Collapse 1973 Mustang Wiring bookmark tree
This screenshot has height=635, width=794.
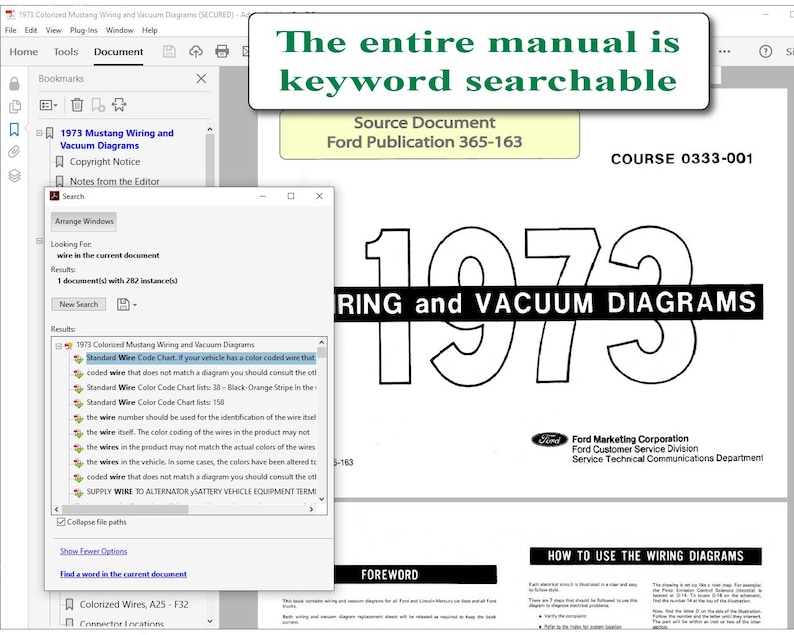click(39, 133)
